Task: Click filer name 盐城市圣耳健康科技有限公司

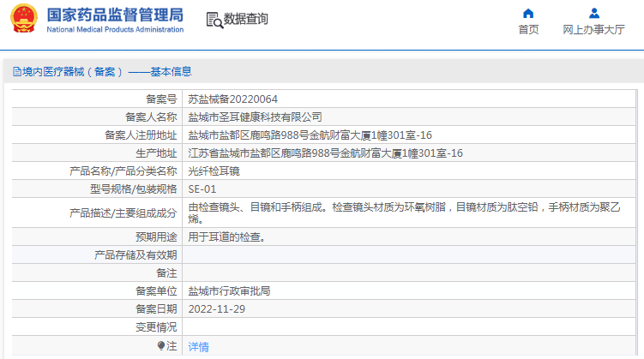Action: pos(255,117)
